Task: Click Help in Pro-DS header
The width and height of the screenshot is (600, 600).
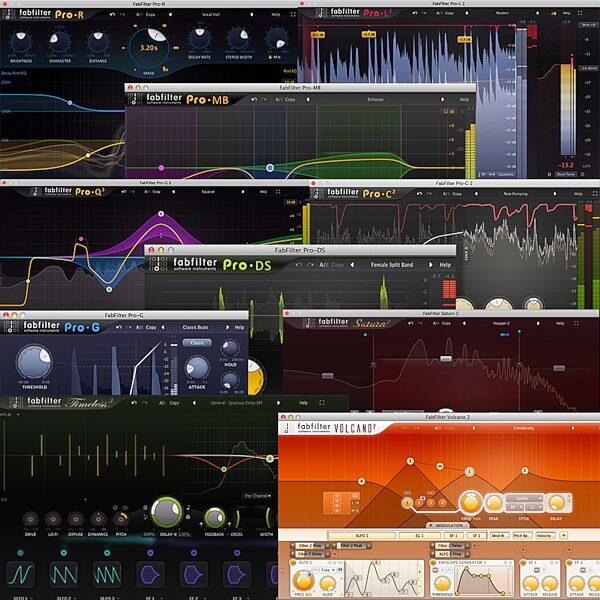Action: click(445, 265)
